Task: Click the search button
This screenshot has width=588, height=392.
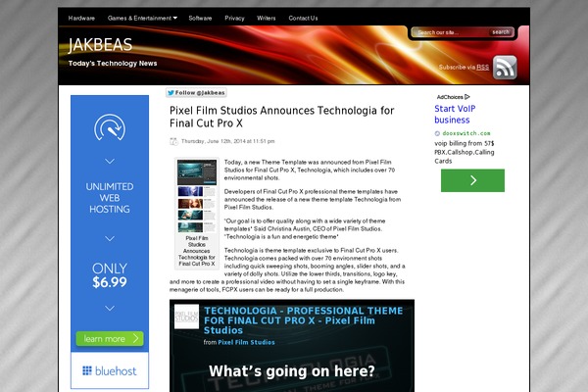Action: 501,32
